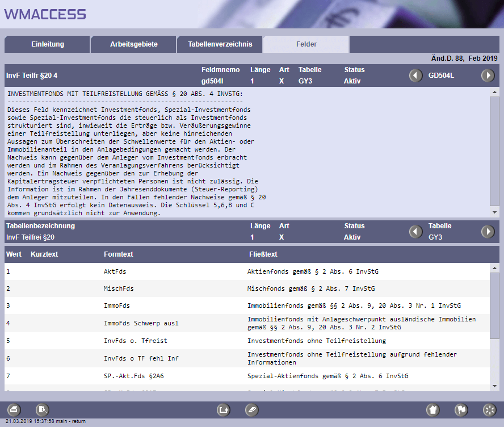Click the values table scrollbar thumb
The height and width of the screenshot is (427, 504).
(x=494, y=305)
